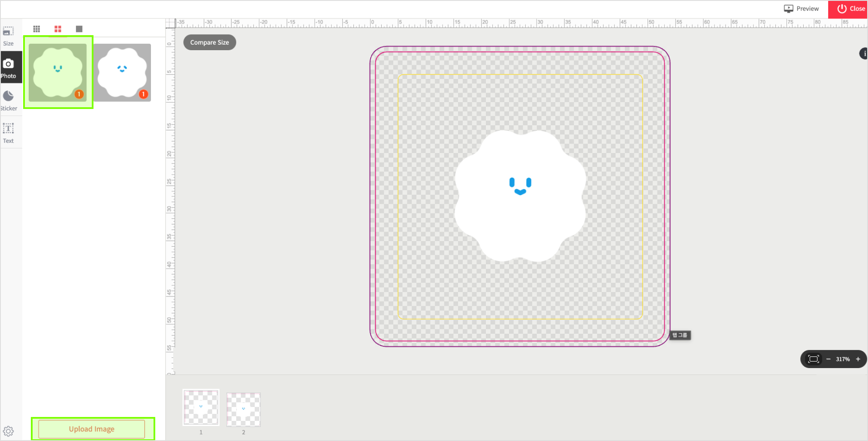868x441 pixels.
Task: Go to page 2 thumbnail
Action: (244, 409)
